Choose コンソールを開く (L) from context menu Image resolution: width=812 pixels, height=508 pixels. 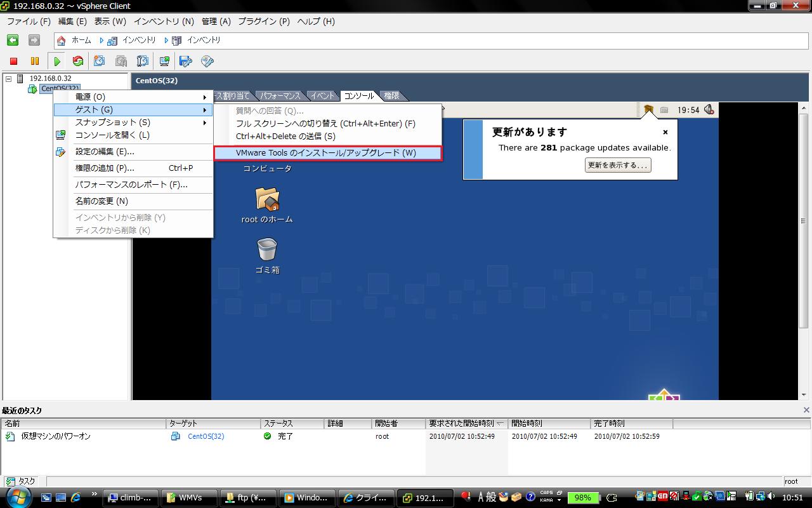[133, 135]
